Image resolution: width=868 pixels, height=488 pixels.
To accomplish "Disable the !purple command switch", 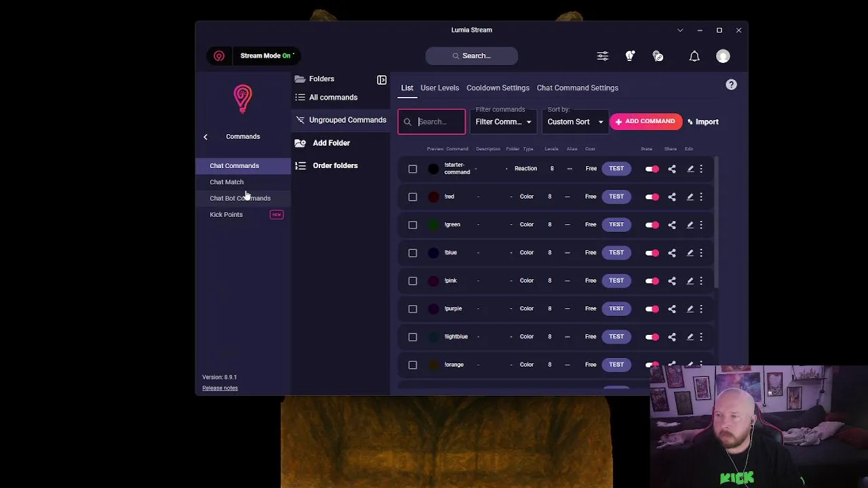I will tap(652, 308).
